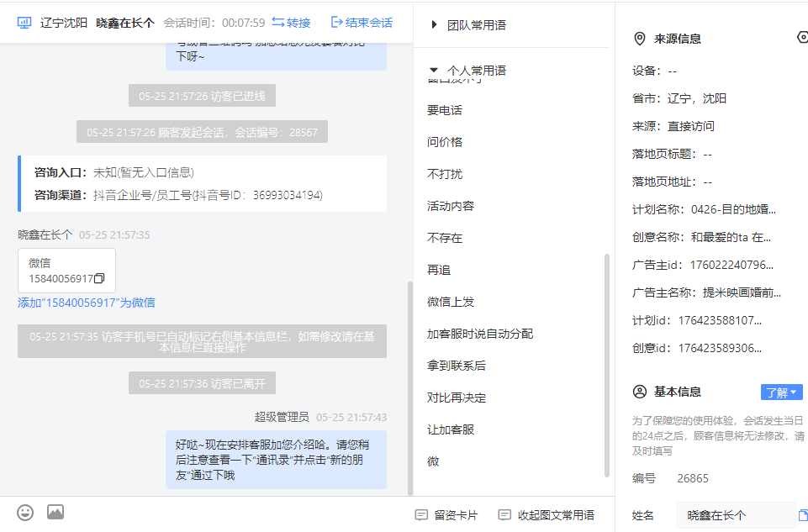
Task: Click 收起图文常用语 to collapse phrases
Action: (547, 515)
